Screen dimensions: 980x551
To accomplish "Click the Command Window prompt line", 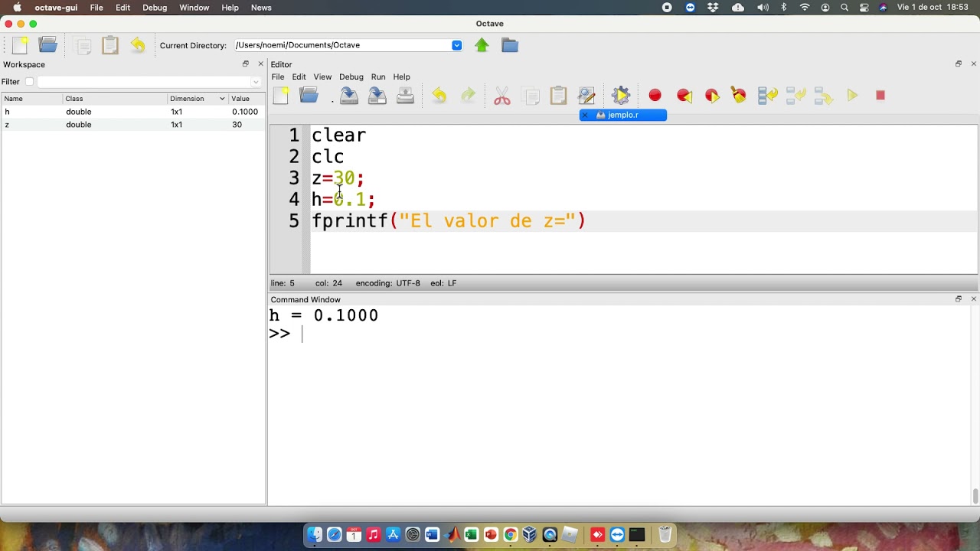I will pos(619,334).
